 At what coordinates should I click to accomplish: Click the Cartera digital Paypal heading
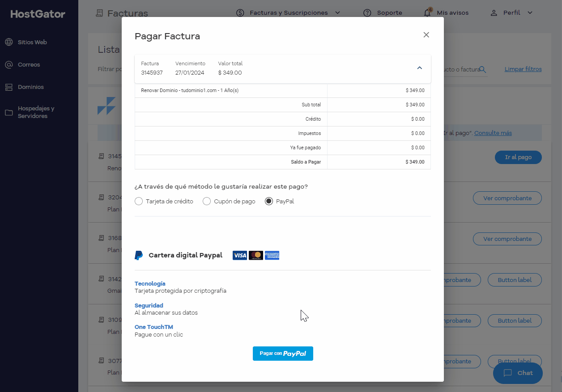pos(185,256)
